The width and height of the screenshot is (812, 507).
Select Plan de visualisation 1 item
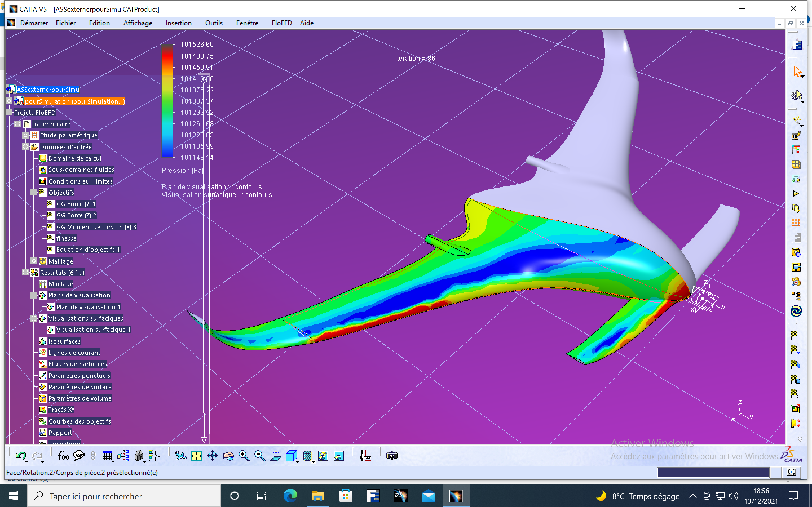(88, 307)
